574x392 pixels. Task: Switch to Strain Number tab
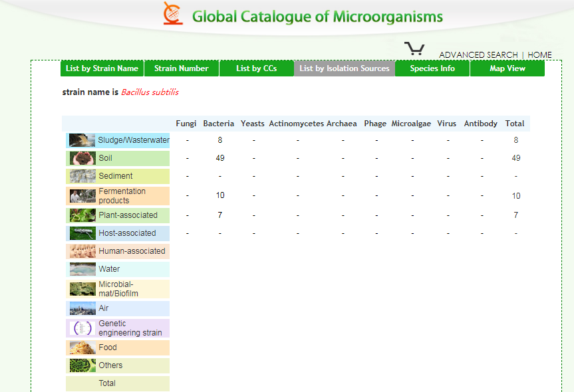(x=182, y=68)
